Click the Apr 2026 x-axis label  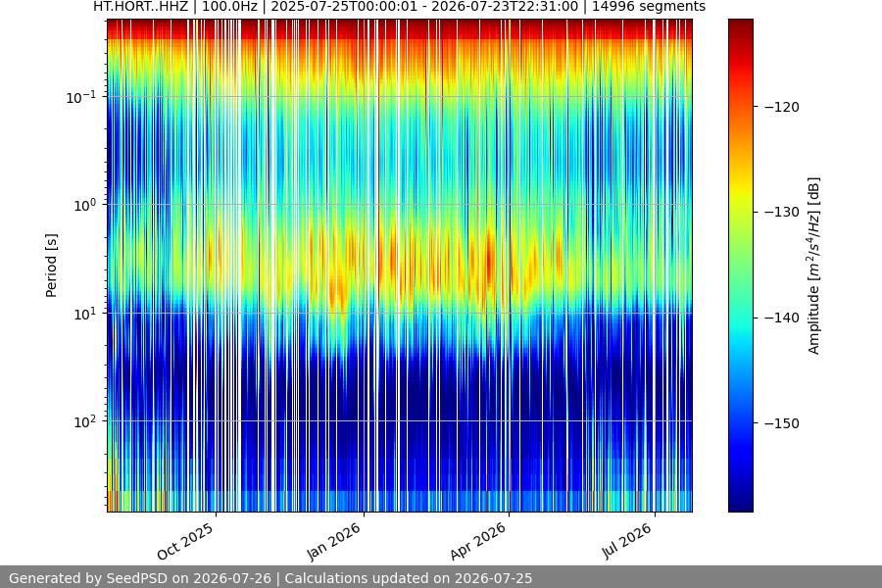point(478,541)
